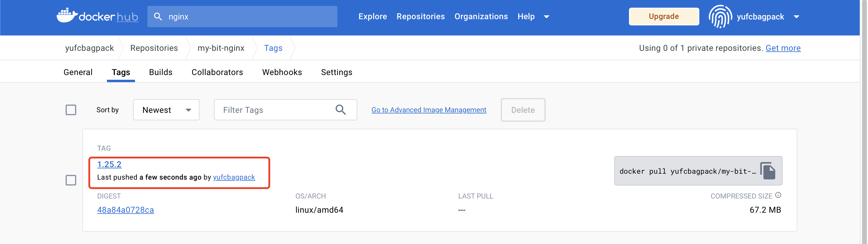
Task: Select the 1.25.2 tag checkbox
Action: pyautogui.click(x=71, y=180)
